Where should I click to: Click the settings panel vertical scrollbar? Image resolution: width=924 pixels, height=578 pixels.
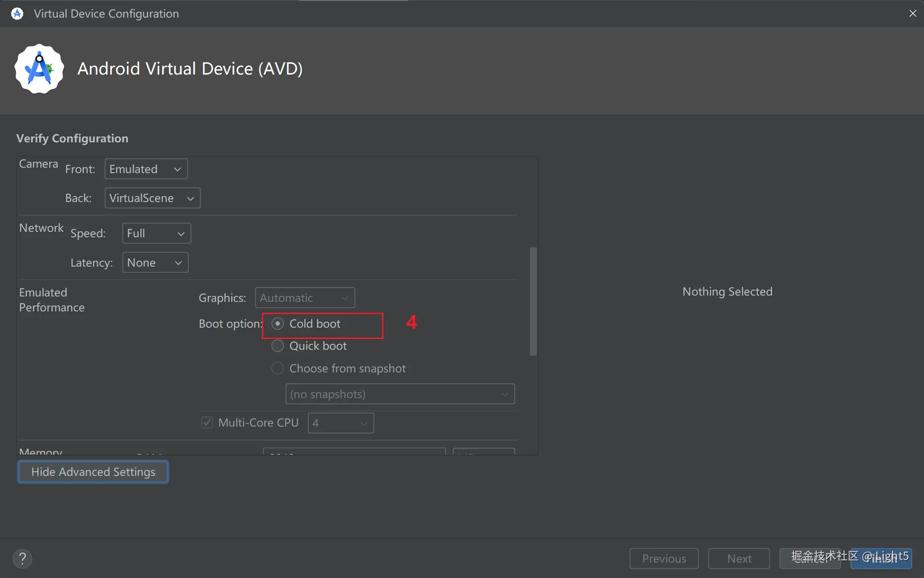(533, 301)
